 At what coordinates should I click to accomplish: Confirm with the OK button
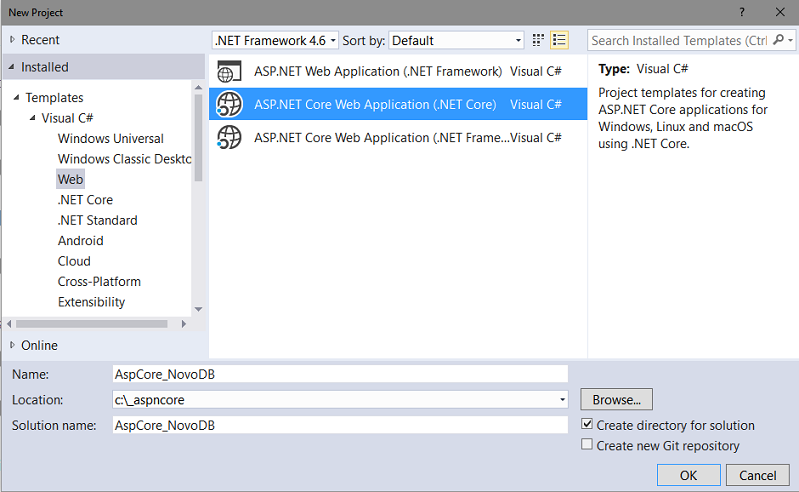(x=688, y=475)
